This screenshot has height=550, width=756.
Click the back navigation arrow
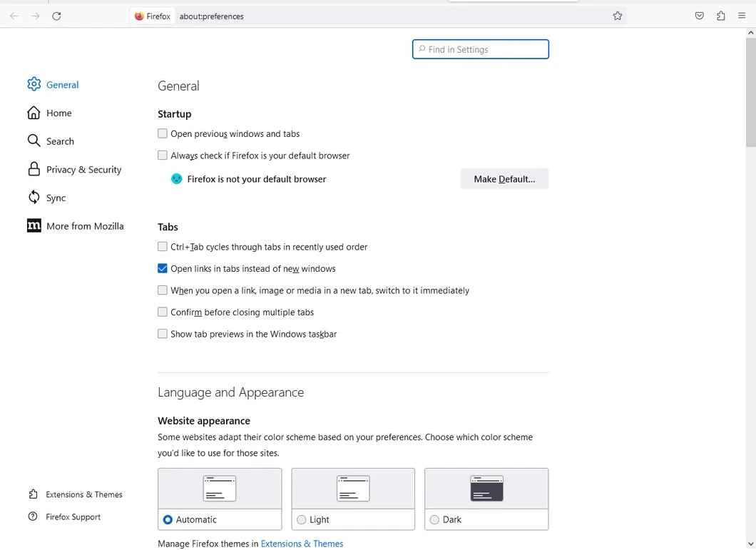coord(14,16)
